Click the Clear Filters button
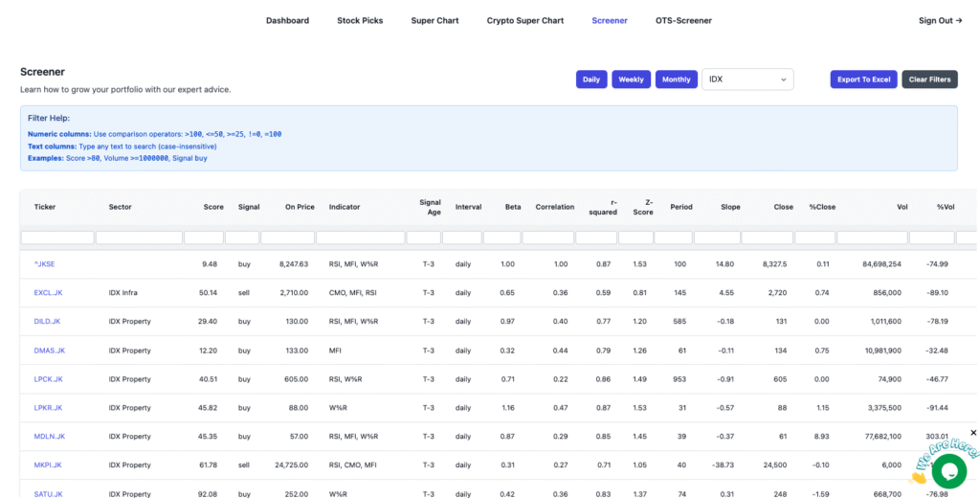The height and width of the screenshot is (498, 980). click(929, 79)
